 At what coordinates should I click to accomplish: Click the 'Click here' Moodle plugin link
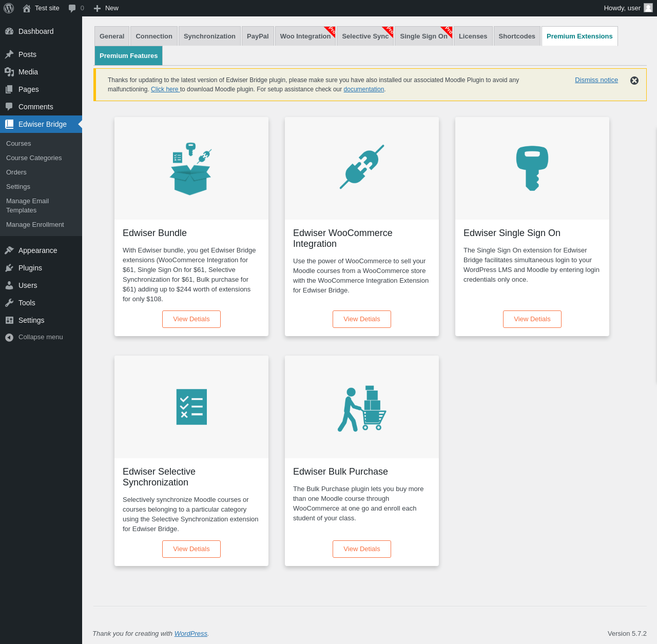point(165,89)
